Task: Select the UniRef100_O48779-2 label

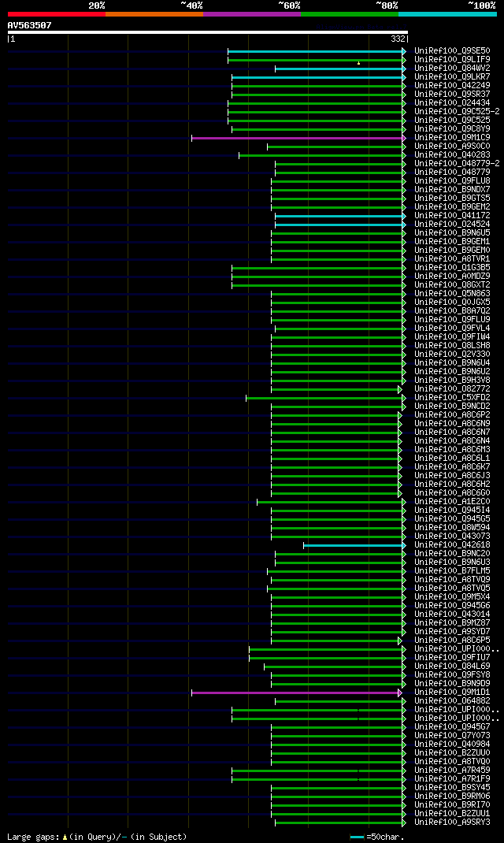Action: 457,163
